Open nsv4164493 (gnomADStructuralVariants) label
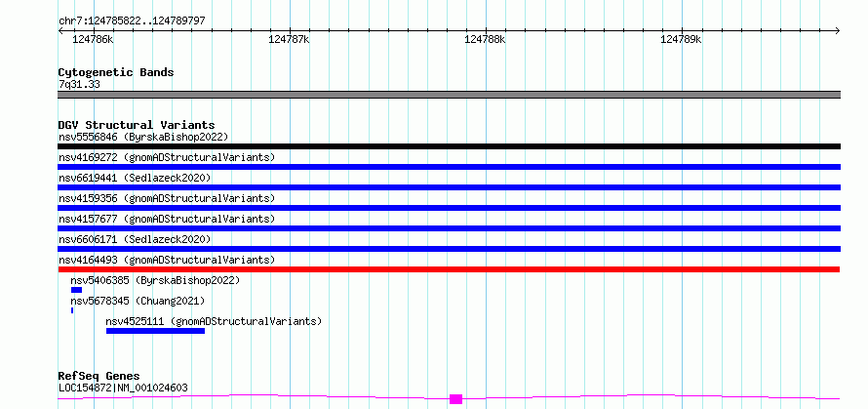This screenshot has width=868, height=409. click(x=167, y=260)
